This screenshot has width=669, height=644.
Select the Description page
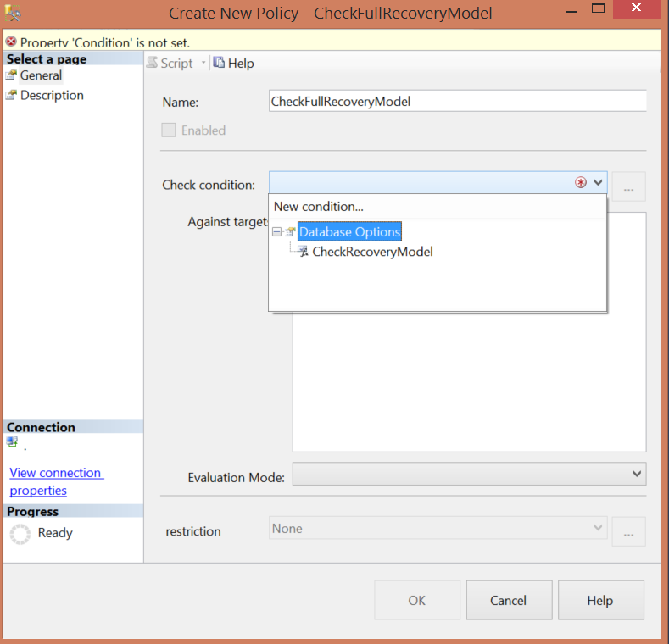click(x=52, y=95)
